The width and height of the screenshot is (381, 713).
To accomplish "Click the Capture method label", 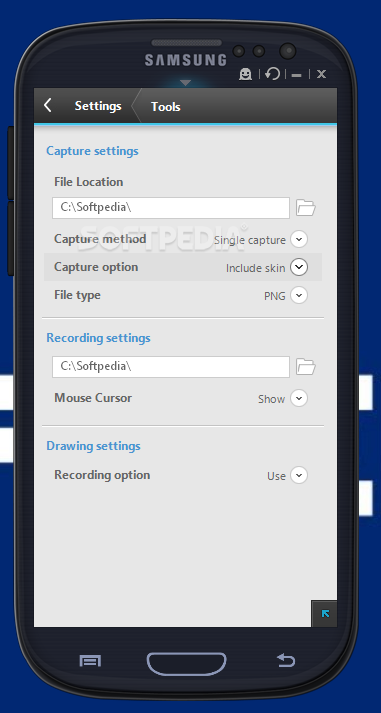I will coord(100,239).
